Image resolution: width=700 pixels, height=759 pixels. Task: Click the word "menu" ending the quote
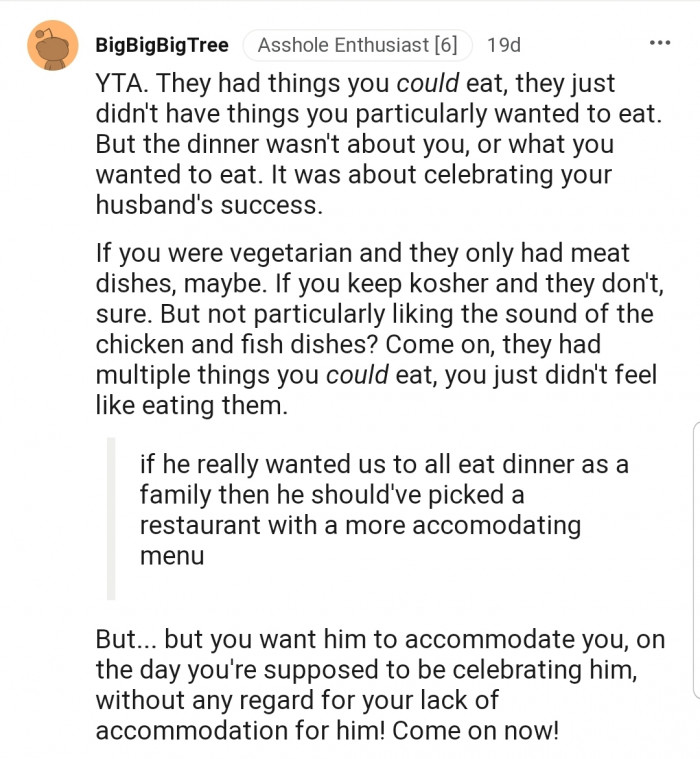(171, 555)
